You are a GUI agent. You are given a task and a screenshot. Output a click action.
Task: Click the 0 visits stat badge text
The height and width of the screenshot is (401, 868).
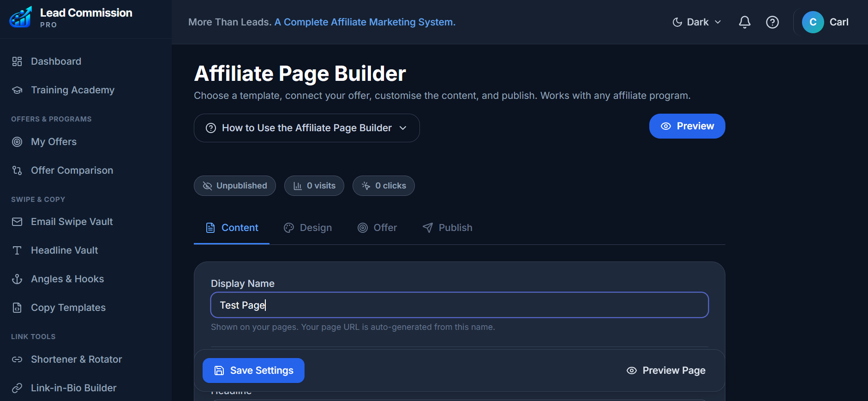(x=321, y=186)
